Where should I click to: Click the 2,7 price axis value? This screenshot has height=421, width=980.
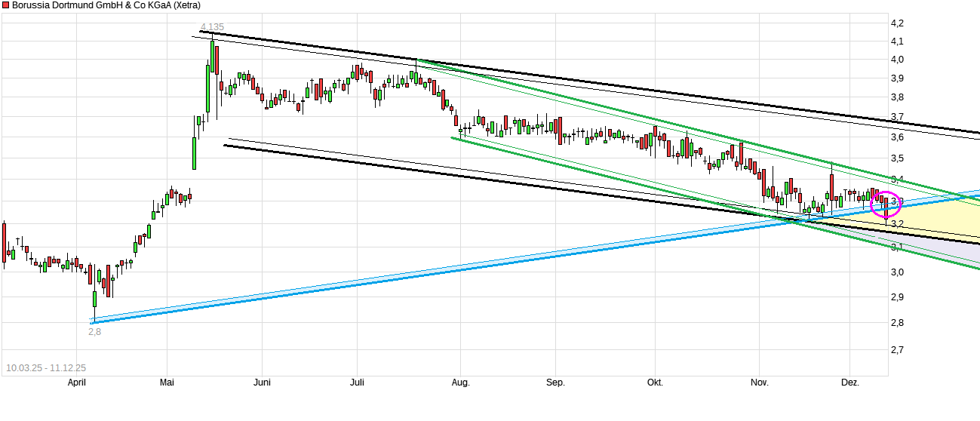[897, 350]
